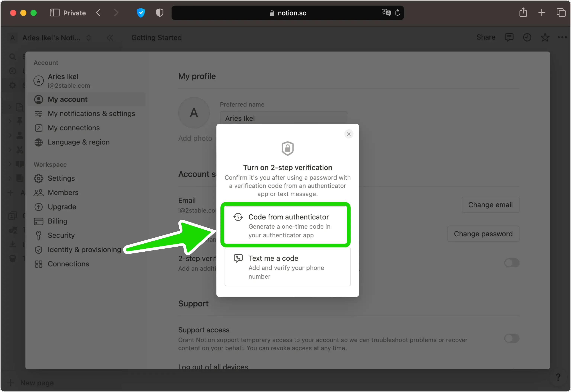Click the privacy report half-shield icon
This screenshot has height=392, width=571.
pos(160,13)
